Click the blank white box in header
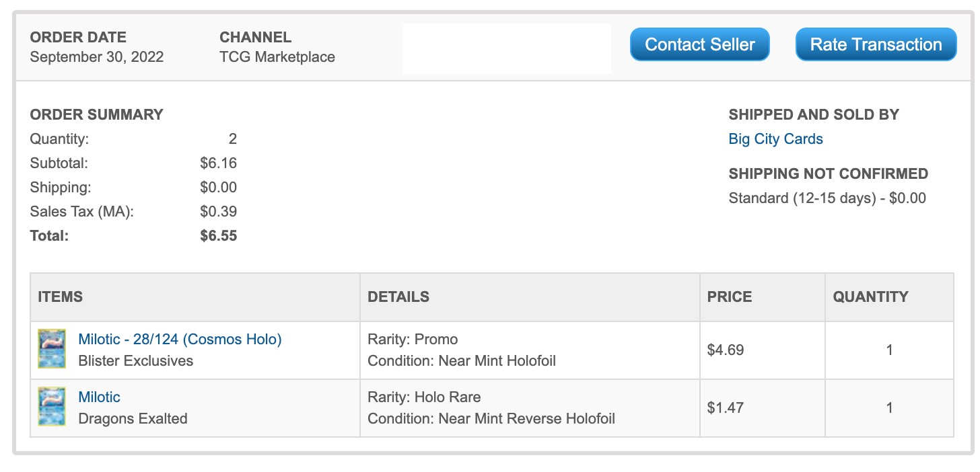The height and width of the screenshot is (472, 980). (507, 48)
